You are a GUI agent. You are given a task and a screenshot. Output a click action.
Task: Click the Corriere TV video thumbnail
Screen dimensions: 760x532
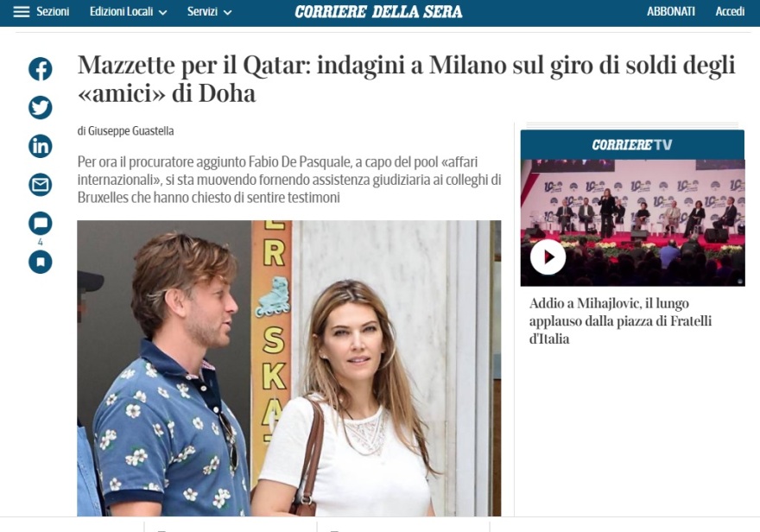(x=632, y=223)
